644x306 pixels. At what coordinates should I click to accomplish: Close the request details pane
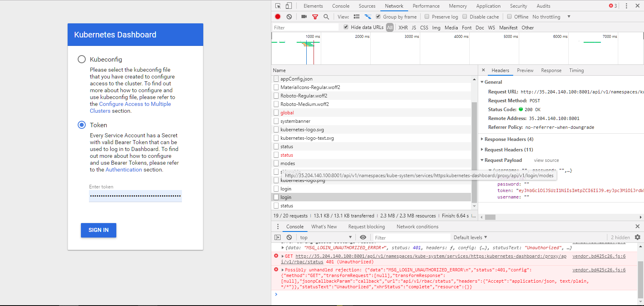[x=483, y=70]
